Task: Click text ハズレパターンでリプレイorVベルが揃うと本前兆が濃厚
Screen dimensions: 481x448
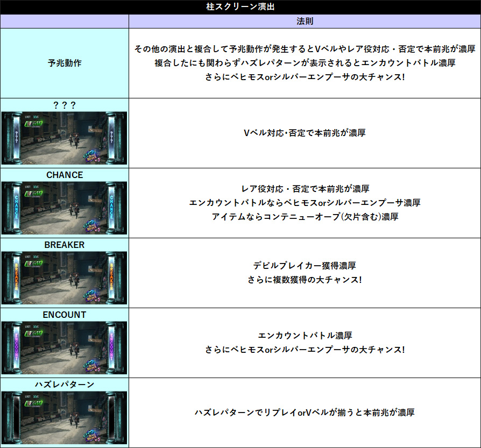Action: click(x=305, y=413)
